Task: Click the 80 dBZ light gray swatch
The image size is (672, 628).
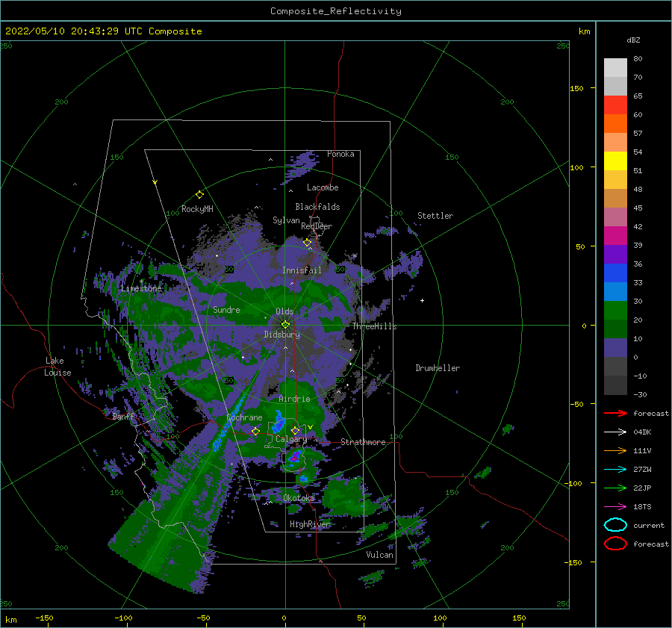Action: click(615, 68)
